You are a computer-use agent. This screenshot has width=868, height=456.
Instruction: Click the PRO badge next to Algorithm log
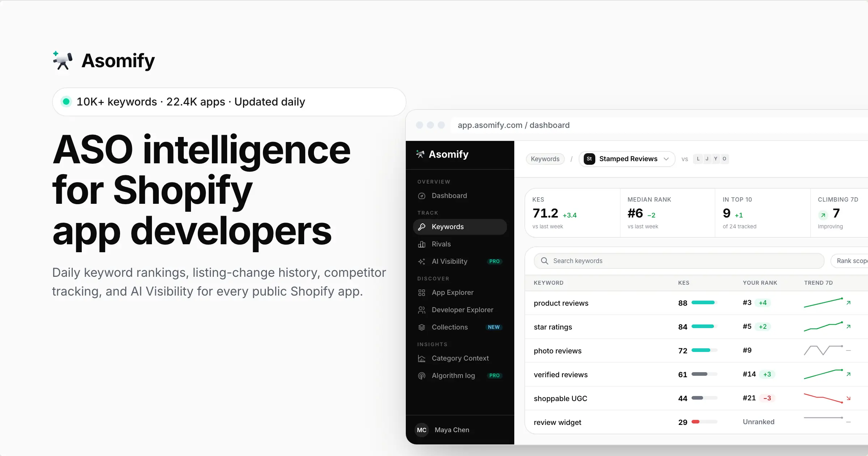pyautogui.click(x=494, y=376)
